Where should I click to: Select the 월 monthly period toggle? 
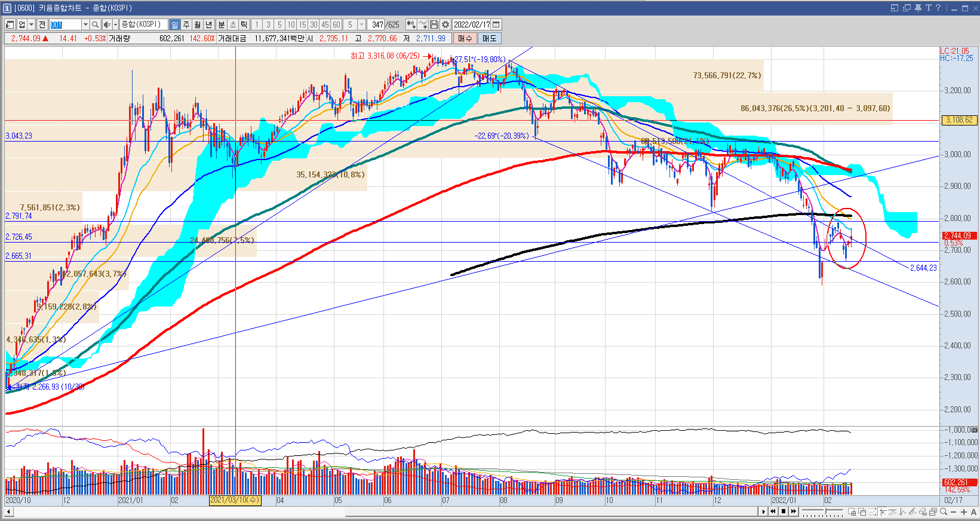pos(198,24)
